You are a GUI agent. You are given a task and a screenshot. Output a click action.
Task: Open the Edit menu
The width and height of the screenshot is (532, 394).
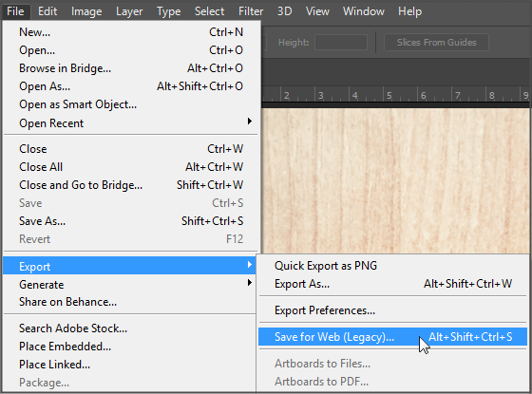47,11
